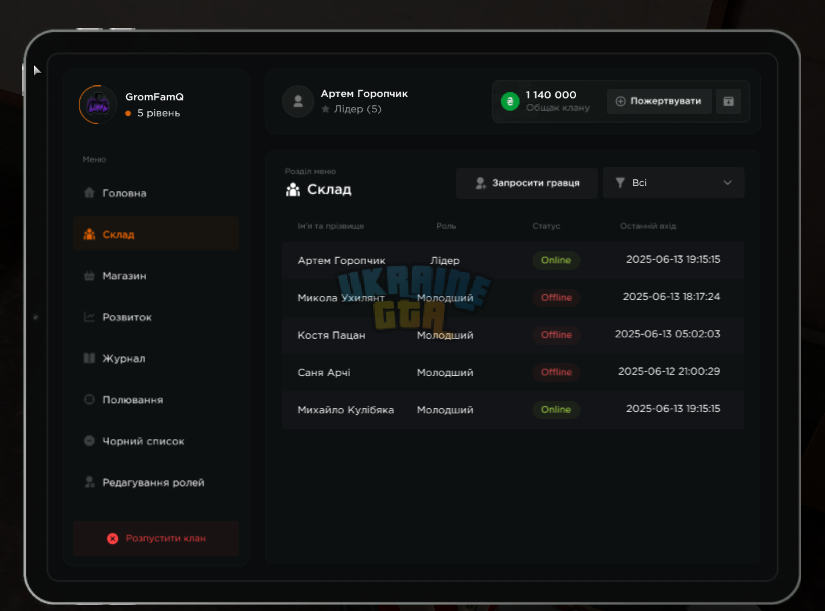The width and height of the screenshot is (825, 611).
Task: Click the star icon beside Лідер (5)
Action: pos(326,109)
